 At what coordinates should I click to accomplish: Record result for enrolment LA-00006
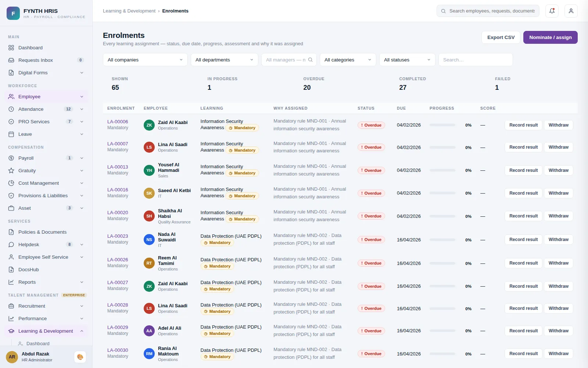(x=523, y=125)
